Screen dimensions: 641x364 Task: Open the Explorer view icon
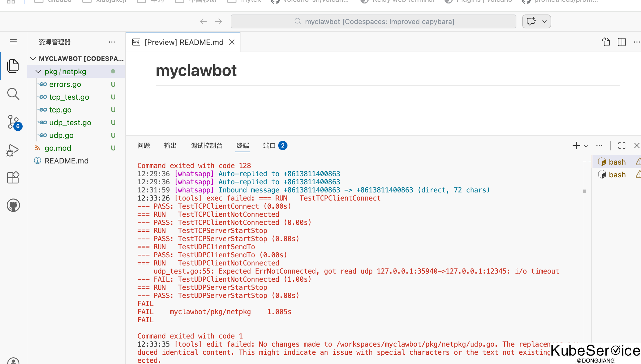13,66
